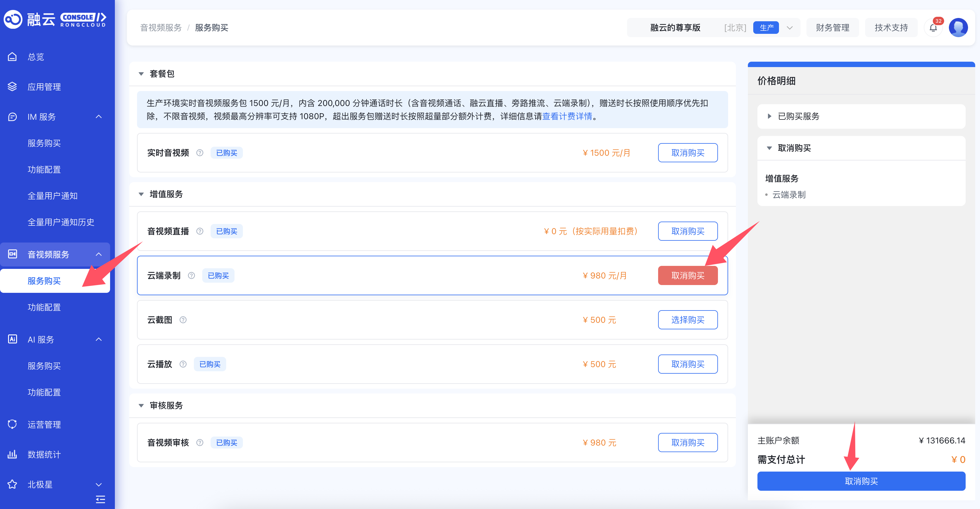Select 功能配置 under 音视频服务
This screenshot has width=980, height=509.
click(44, 307)
